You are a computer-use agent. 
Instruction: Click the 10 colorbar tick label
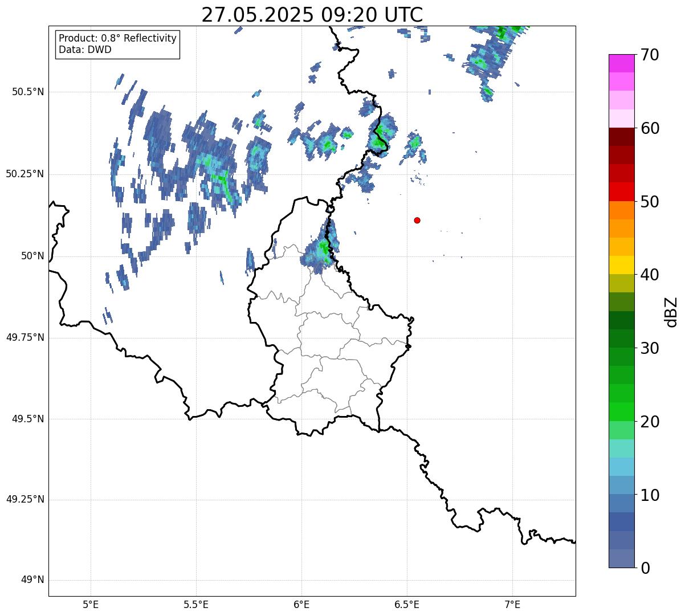pos(650,495)
